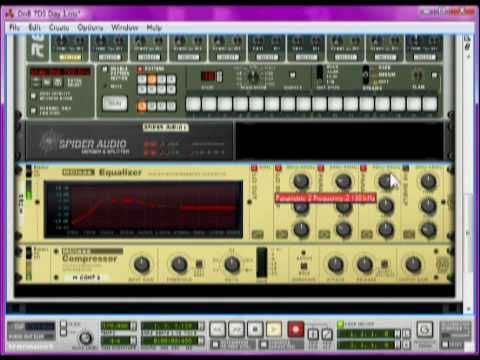The height and width of the screenshot is (360, 480).
Task: Open the Window menu
Action: click(x=125, y=27)
